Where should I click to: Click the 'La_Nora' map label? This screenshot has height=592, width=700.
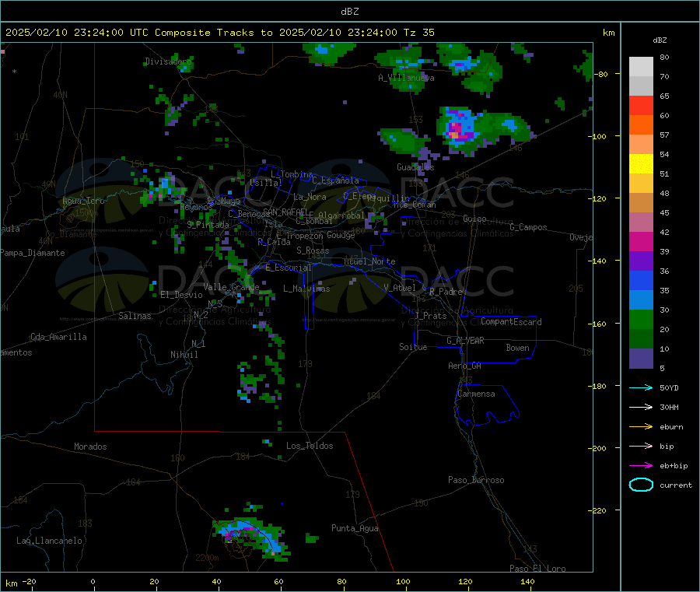point(310,197)
